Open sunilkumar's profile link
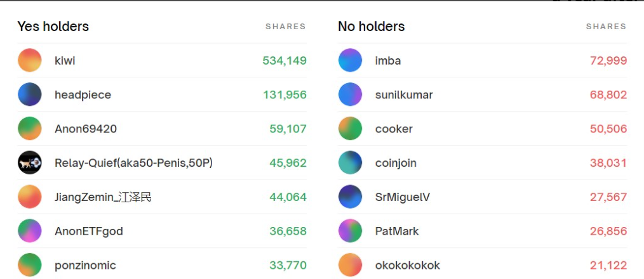 pyautogui.click(x=404, y=94)
